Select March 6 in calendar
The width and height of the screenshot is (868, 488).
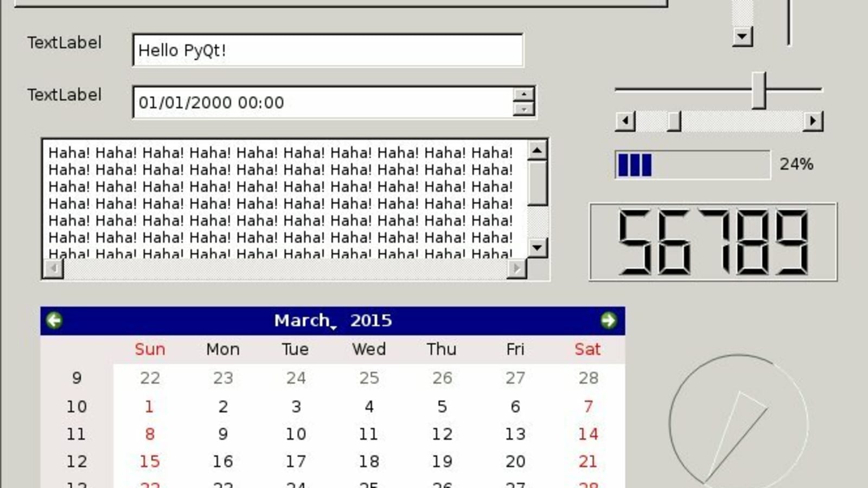pos(515,406)
